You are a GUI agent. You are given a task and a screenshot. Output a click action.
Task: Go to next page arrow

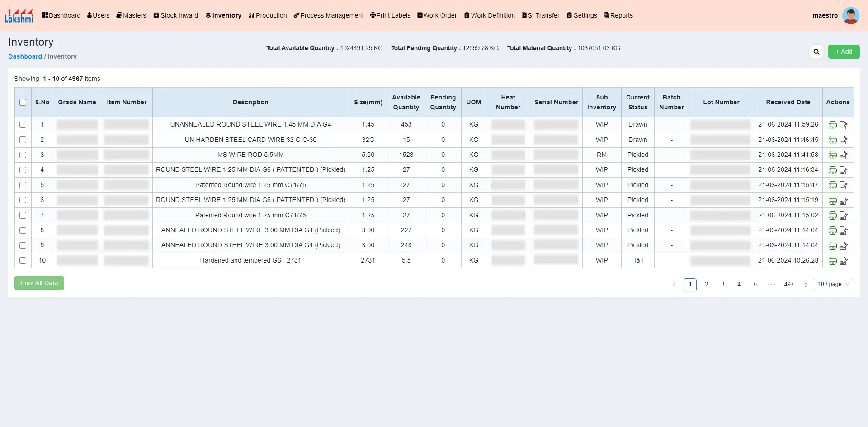pos(806,285)
